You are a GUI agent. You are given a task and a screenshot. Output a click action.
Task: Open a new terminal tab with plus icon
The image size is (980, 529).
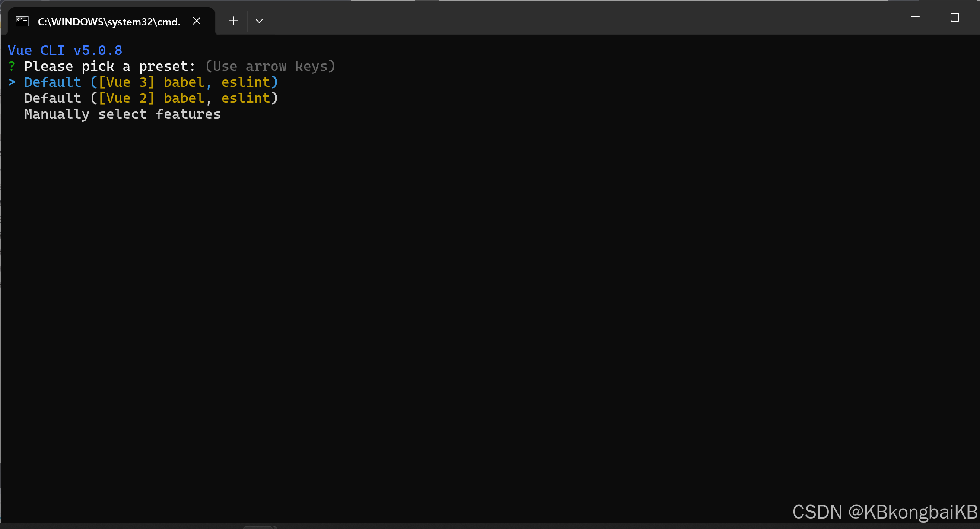click(x=233, y=21)
